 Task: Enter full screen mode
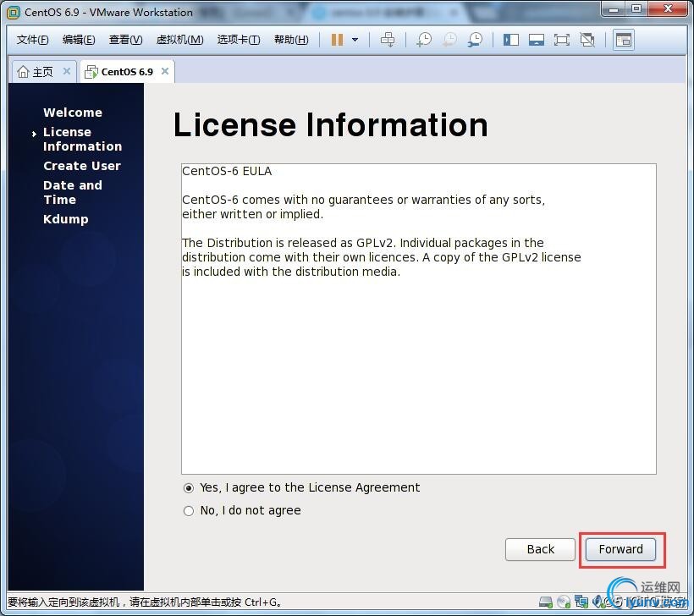pyautogui.click(x=562, y=40)
